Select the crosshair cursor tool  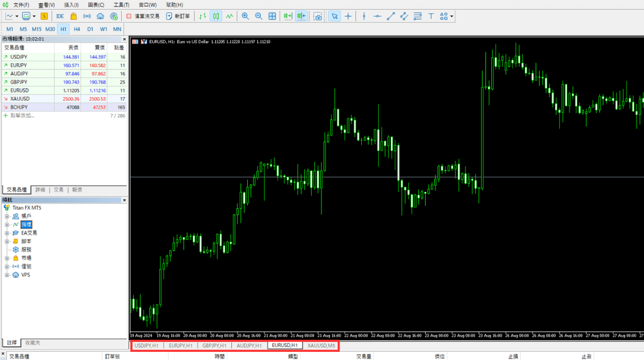tap(348, 16)
